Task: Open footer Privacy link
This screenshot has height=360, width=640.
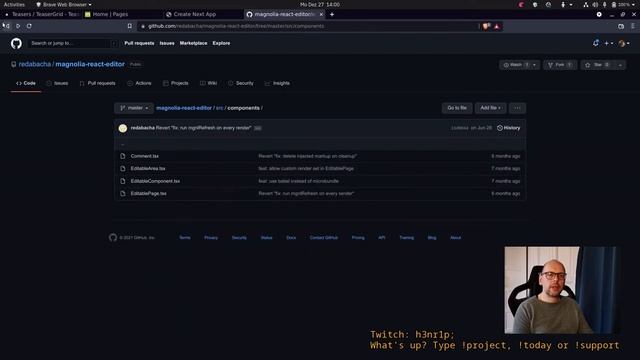Action: (211, 238)
